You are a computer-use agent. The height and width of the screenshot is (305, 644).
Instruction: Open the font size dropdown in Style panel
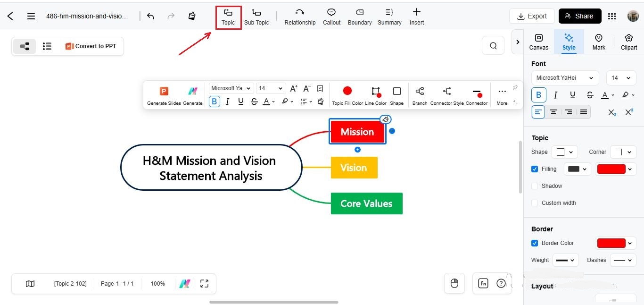click(x=621, y=78)
